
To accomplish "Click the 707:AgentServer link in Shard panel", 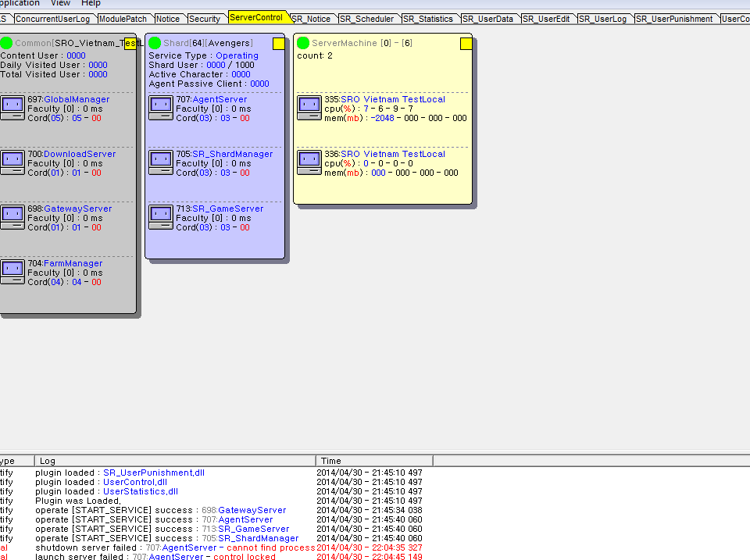I will 212,99.
